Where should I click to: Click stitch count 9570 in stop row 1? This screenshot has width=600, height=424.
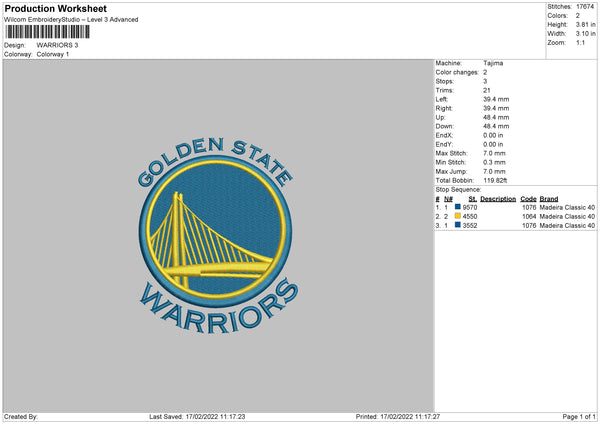tap(470, 207)
